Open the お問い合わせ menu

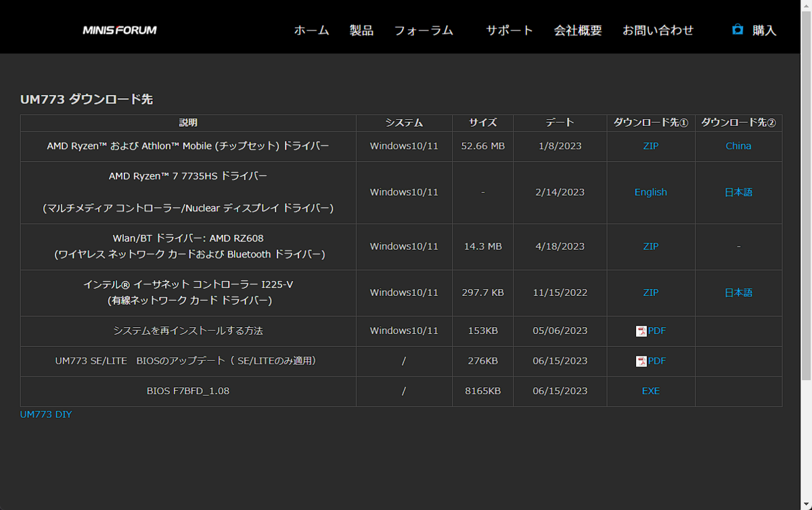[x=658, y=30]
